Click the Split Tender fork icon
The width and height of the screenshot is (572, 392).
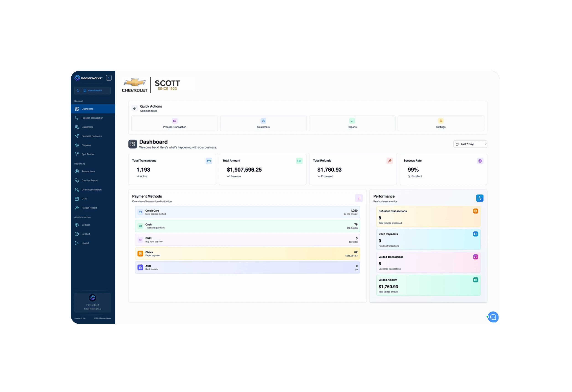[77, 154]
